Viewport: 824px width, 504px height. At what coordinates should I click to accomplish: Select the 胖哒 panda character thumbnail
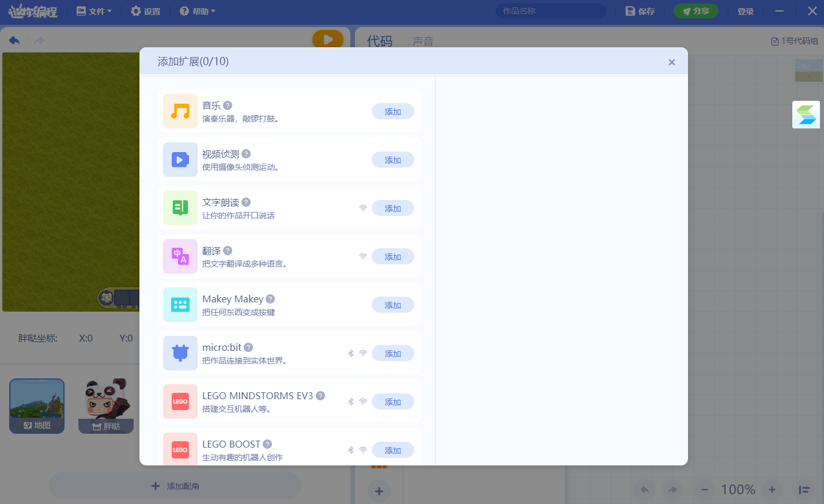click(x=106, y=406)
